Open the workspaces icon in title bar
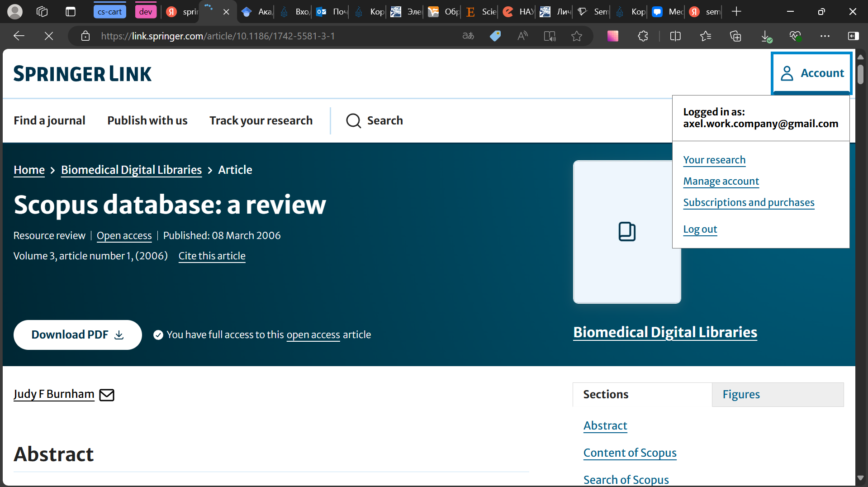 pyautogui.click(x=42, y=12)
